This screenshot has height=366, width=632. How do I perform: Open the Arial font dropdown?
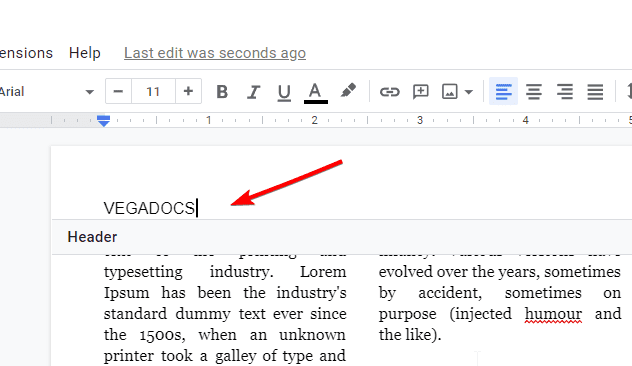(x=47, y=92)
